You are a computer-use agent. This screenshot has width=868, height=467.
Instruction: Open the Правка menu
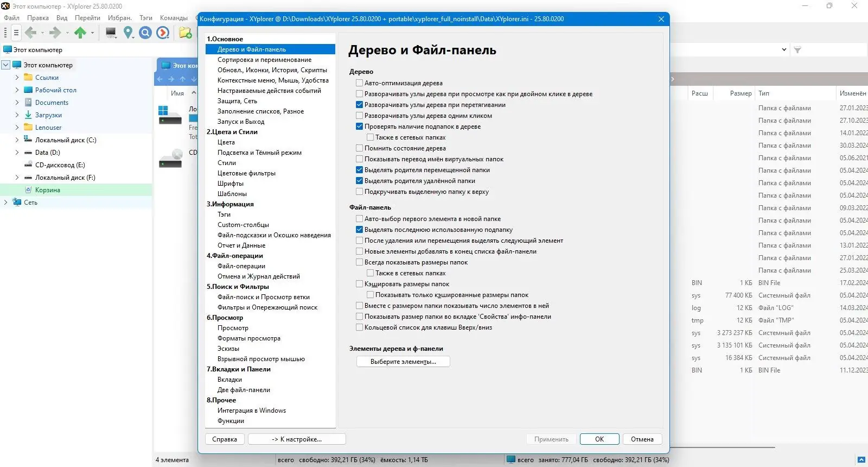[x=38, y=18]
